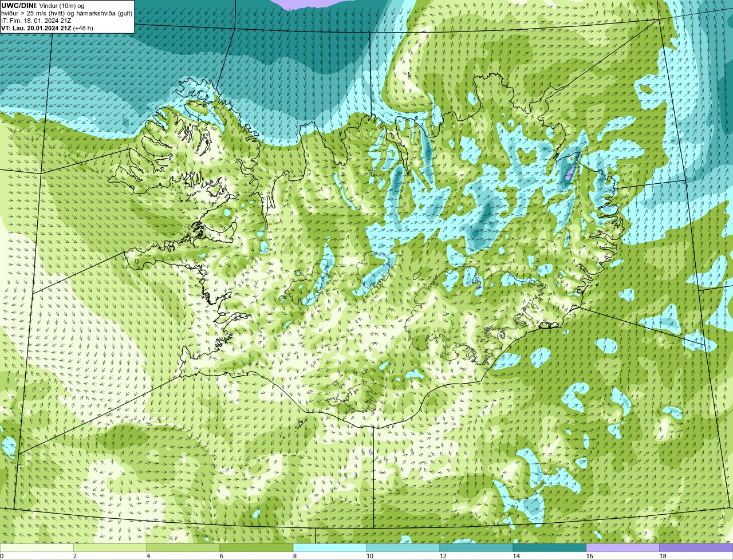The image size is (733, 560).
Task: Click the legend label "16"
Action: point(590,556)
